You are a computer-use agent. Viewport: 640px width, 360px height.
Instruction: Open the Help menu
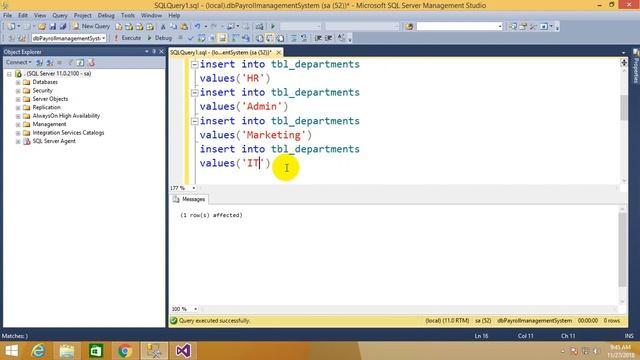[174, 15]
